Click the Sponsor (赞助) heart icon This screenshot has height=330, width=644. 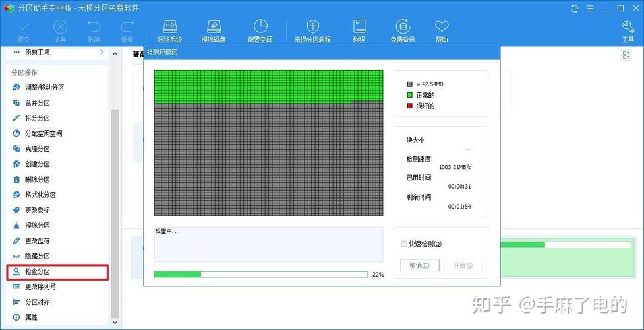pos(442,27)
